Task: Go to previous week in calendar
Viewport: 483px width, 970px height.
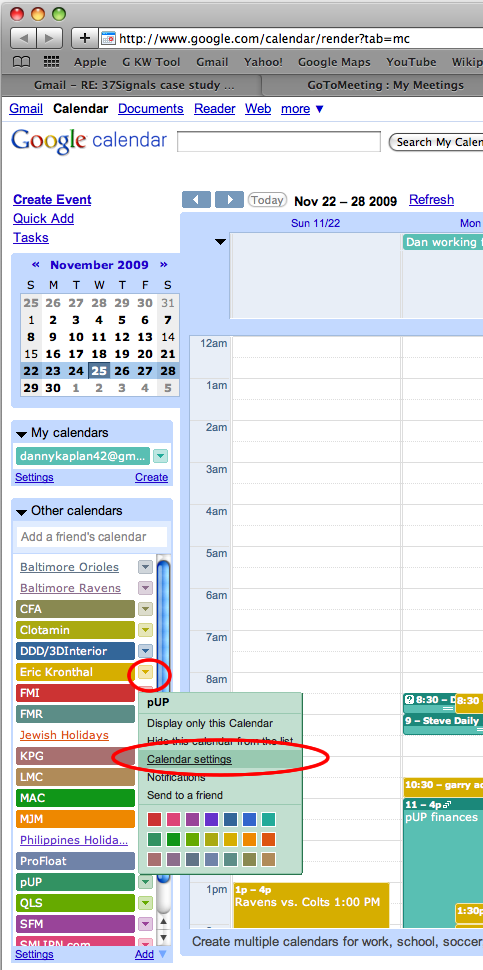Action: (x=197, y=200)
